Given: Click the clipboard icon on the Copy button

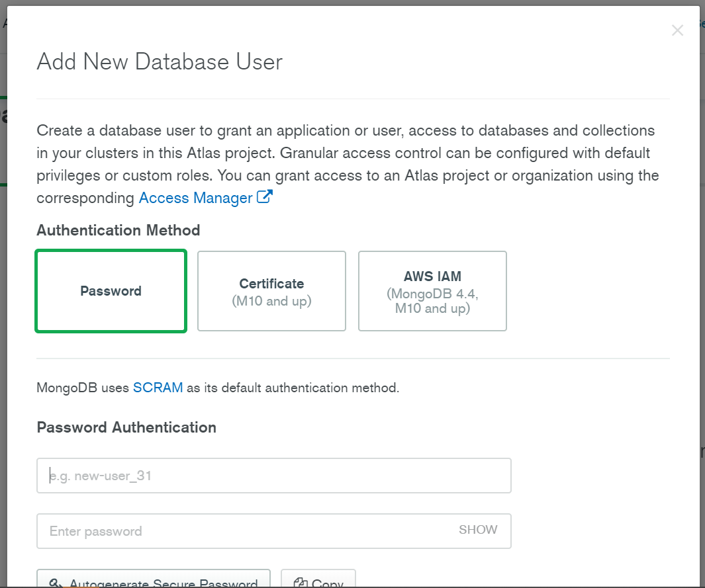Looking at the screenshot, I should click(301, 583).
